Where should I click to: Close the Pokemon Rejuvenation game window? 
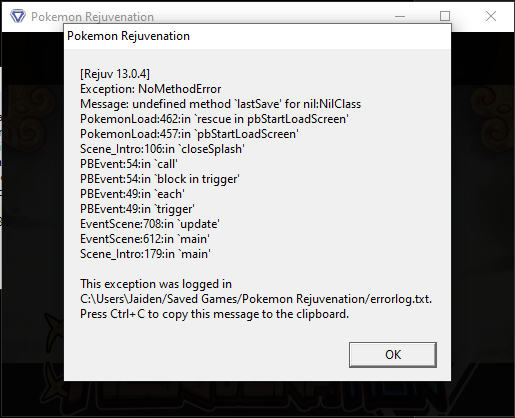point(491,16)
